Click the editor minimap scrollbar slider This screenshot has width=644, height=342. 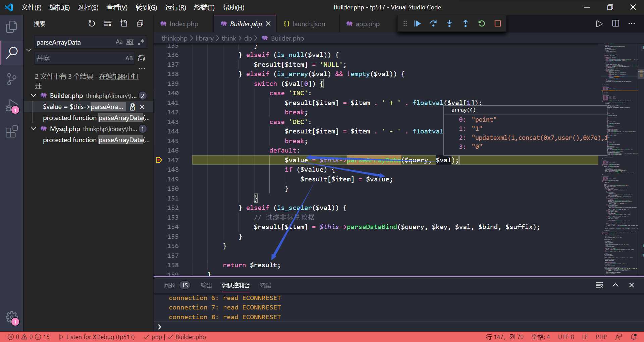tap(641, 73)
